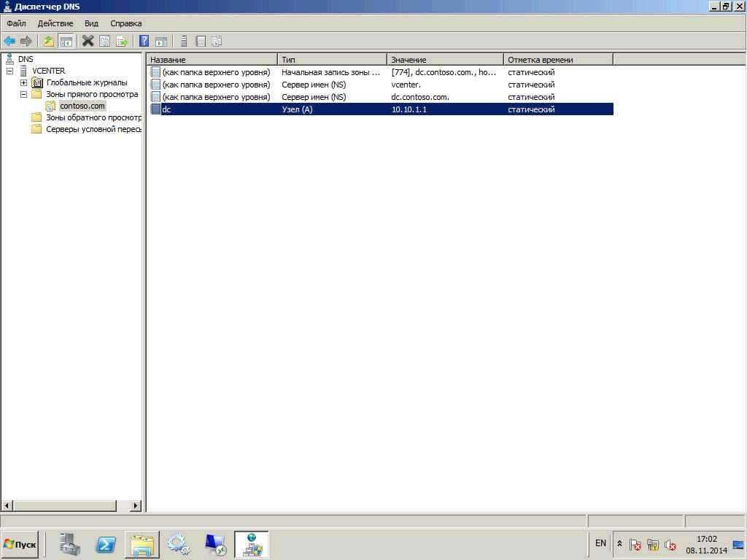Screen dimensions: 747x560
Task: Click the Up one level folder icon
Action: tap(49, 42)
